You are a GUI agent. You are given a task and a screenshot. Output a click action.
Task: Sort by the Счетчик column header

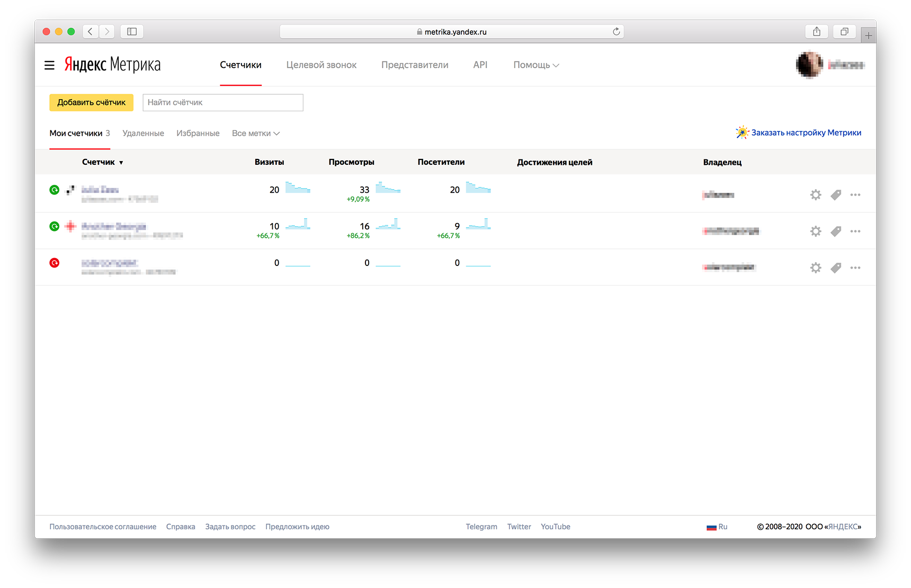(x=102, y=162)
